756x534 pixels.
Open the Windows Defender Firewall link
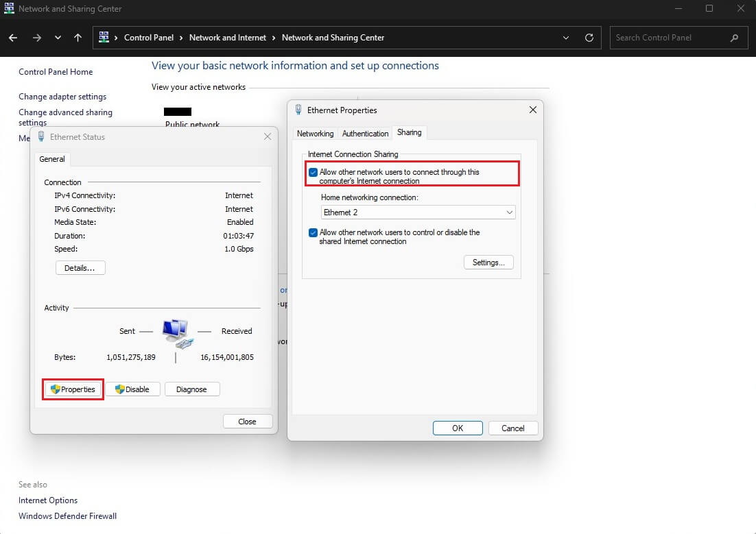67,515
